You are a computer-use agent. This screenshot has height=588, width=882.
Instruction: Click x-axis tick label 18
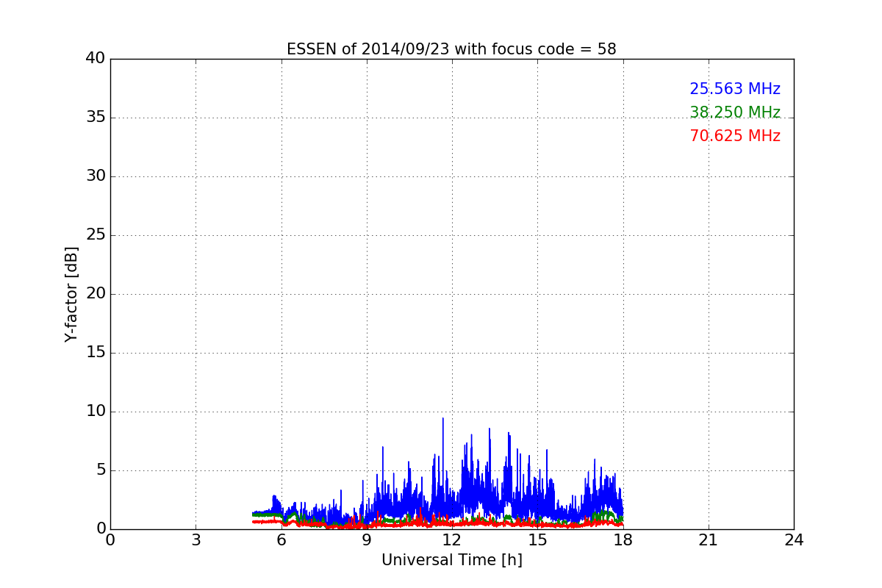click(623, 540)
